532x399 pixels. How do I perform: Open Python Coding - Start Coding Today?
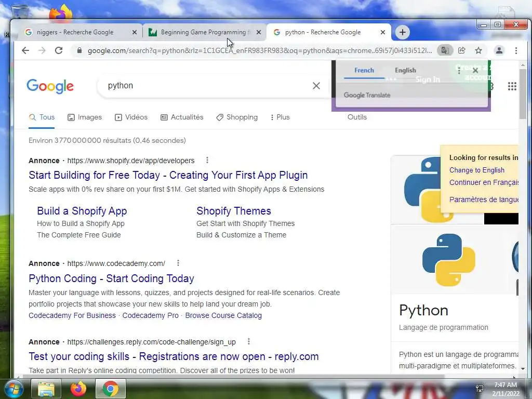pos(111,278)
